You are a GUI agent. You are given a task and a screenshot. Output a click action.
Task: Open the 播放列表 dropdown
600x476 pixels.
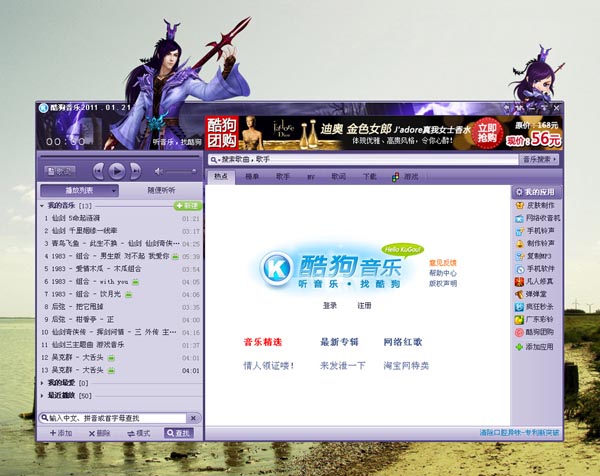80,190
